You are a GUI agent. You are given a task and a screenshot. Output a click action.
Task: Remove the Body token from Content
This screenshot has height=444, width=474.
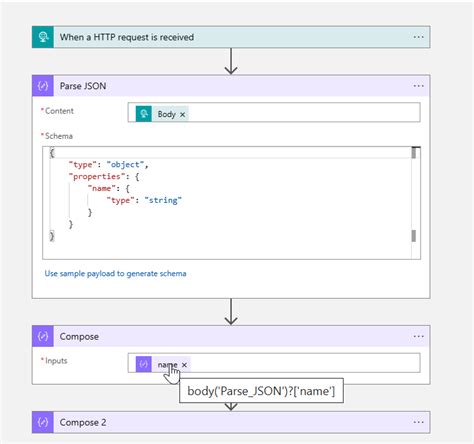(182, 114)
